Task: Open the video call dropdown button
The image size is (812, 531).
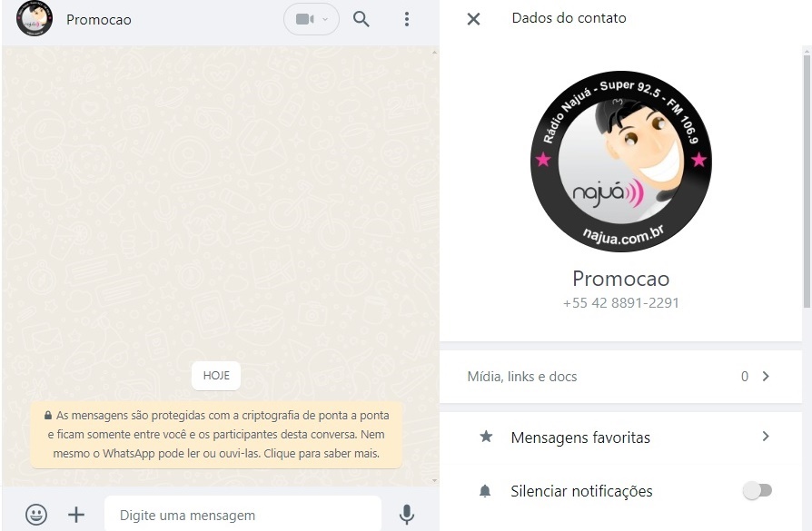Action: pyautogui.click(x=311, y=19)
